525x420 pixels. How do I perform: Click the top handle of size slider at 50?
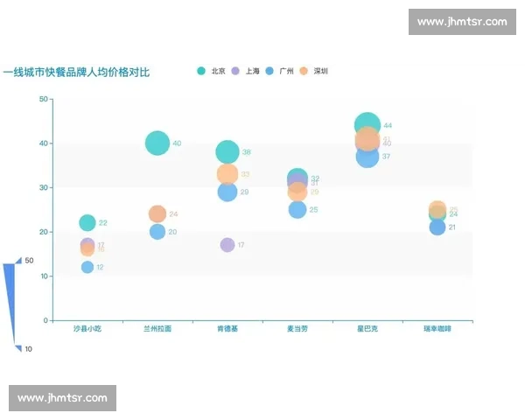coord(18,261)
